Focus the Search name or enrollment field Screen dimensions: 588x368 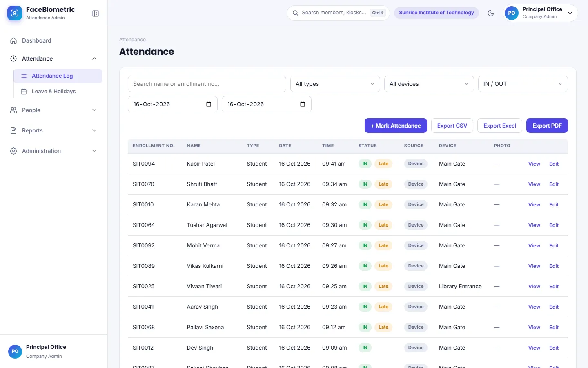click(x=207, y=84)
